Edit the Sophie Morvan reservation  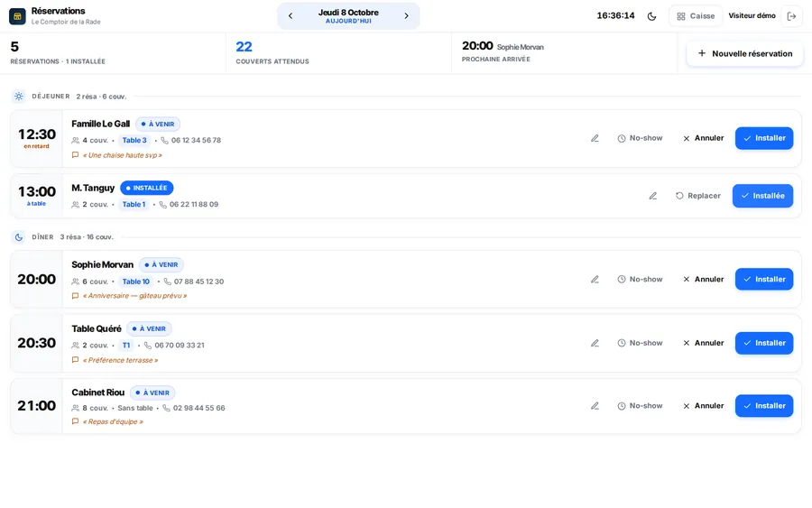[x=595, y=279]
